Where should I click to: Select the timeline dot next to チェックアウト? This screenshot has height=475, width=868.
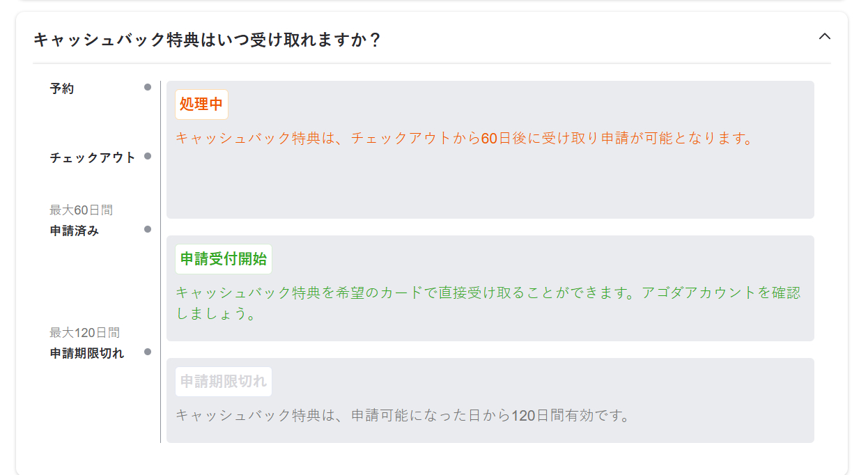click(x=146, y=157)
